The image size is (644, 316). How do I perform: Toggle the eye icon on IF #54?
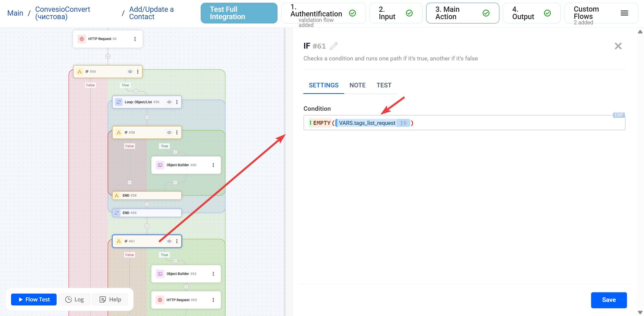pos(130,72)
